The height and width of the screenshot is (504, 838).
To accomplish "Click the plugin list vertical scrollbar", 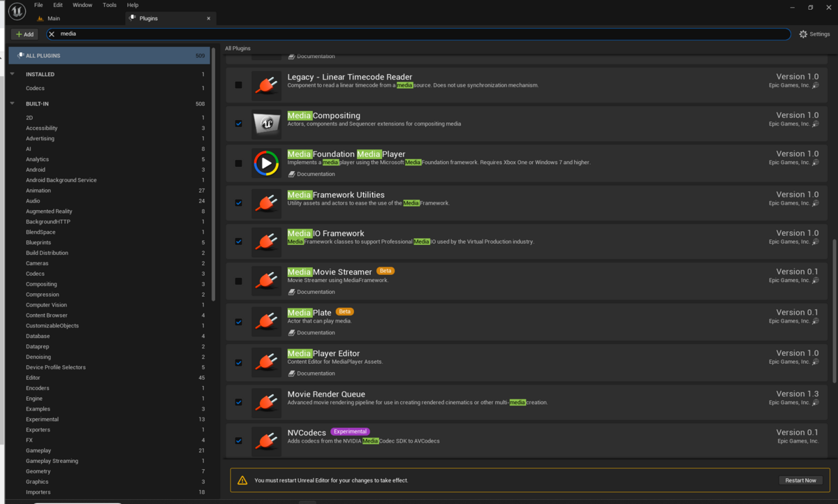I will 834,311.
